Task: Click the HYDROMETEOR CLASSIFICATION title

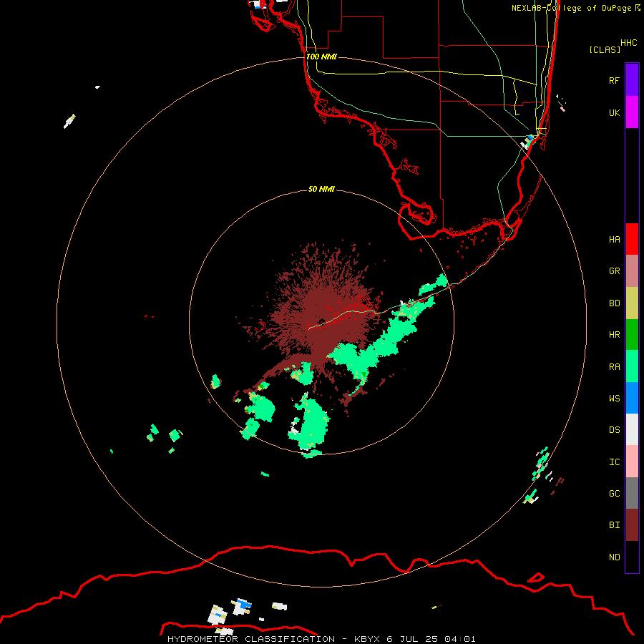Action: coord(251,639)
